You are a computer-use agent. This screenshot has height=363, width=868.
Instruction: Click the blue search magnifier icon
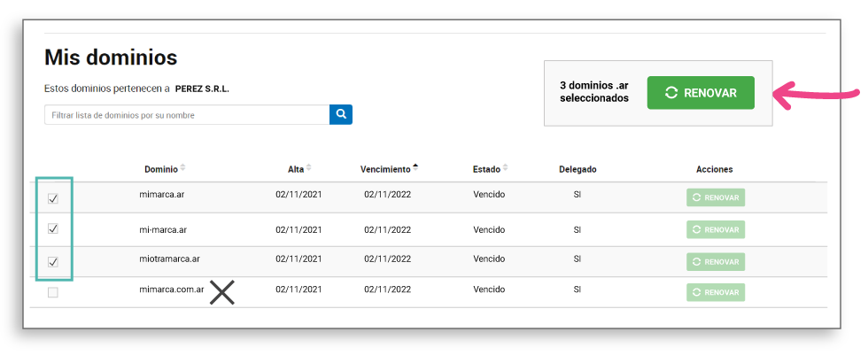tap(341, 114)
